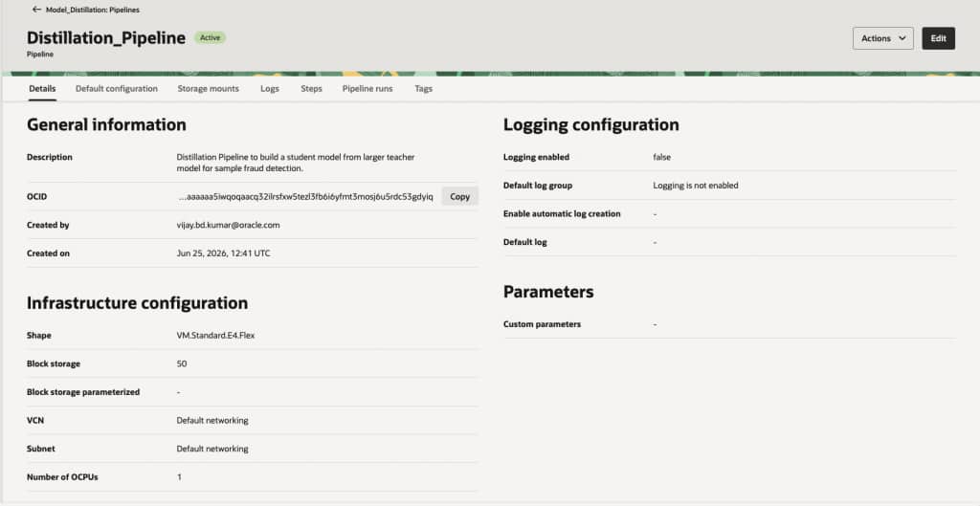Click the Distillation_Pipeline title

coord(106,38)
